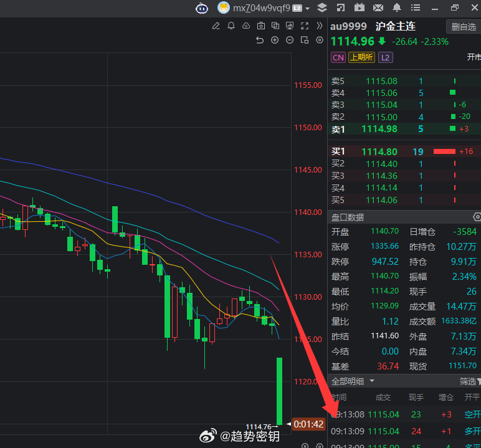This screenshot has width=481, height=448.
Task: Expand more chart tools chevron
Action: 320,26
